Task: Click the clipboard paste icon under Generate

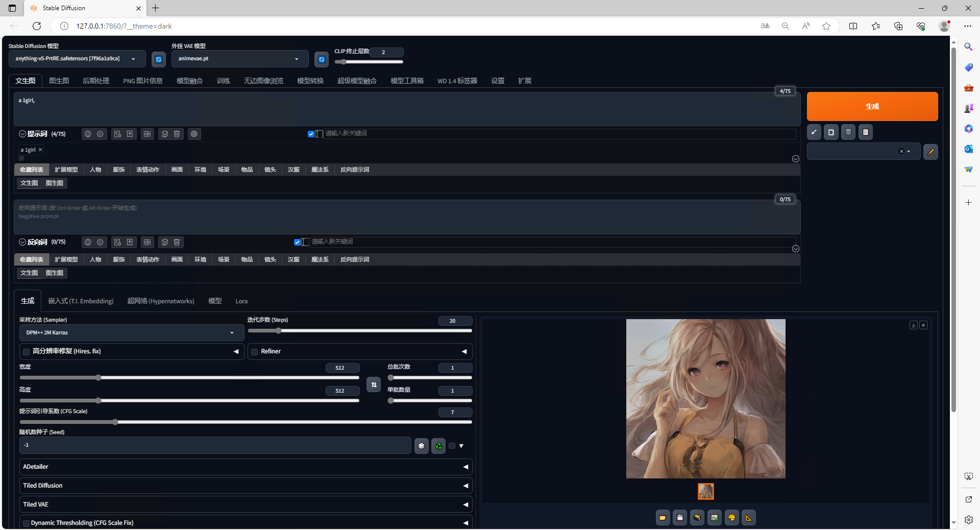Action: (866, 132)
